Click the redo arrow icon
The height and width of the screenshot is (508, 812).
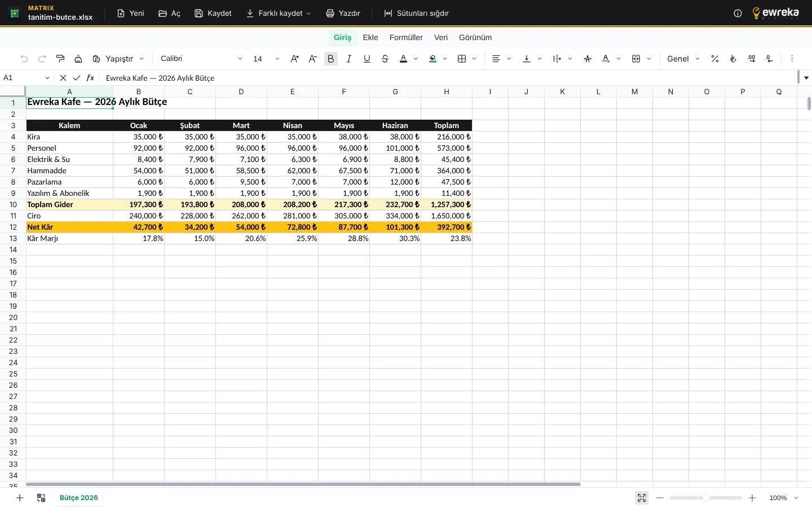coord(42,59)
